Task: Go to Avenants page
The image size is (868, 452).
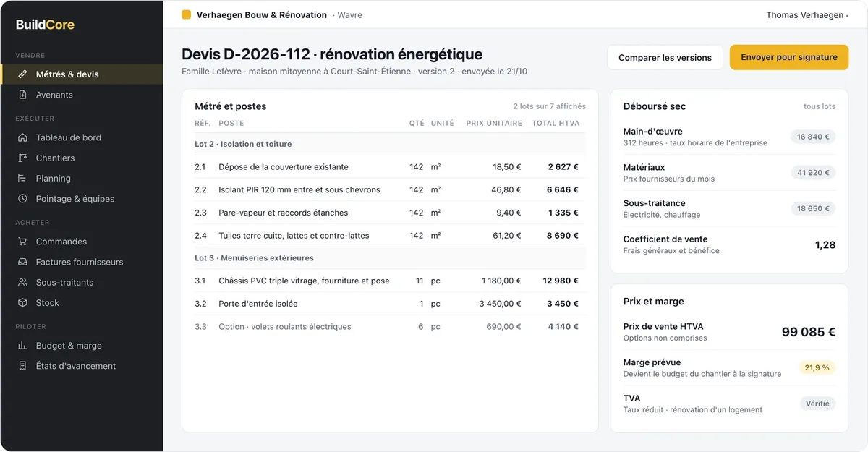Action: click(x=82, y=95)
